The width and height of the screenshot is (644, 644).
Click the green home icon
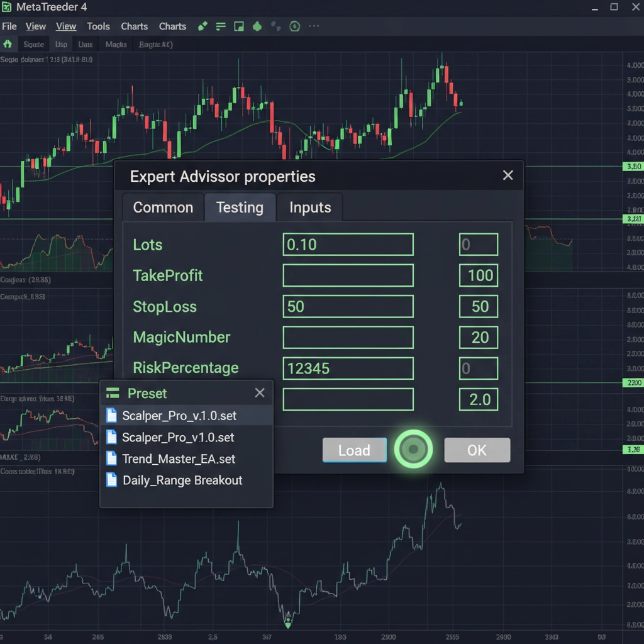point(8,45)
